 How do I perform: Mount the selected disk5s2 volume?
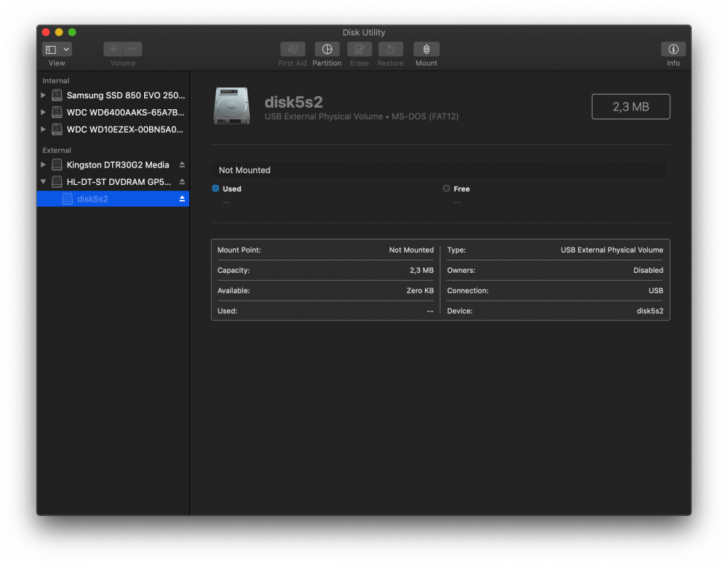pos(426,49)
